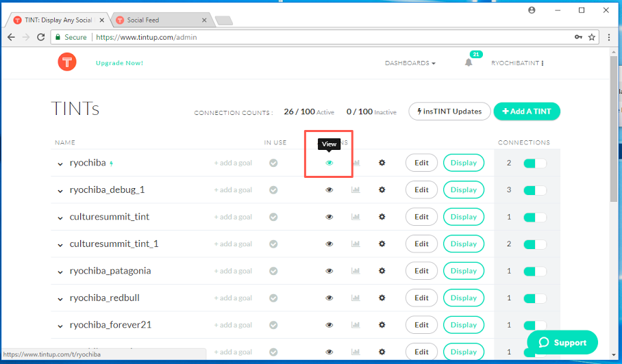Expand the culturesummit_tint row chevron

click(60, 218)
